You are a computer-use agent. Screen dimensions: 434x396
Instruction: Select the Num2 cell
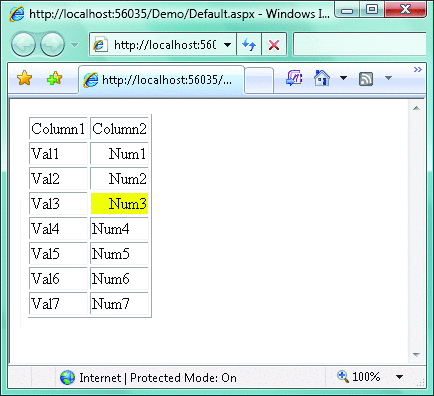tap(119, 178)
